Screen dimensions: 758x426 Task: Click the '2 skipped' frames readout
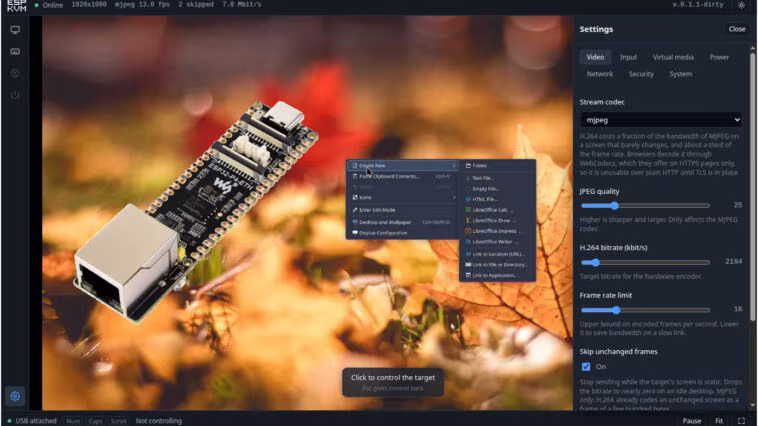coord(196,4)
